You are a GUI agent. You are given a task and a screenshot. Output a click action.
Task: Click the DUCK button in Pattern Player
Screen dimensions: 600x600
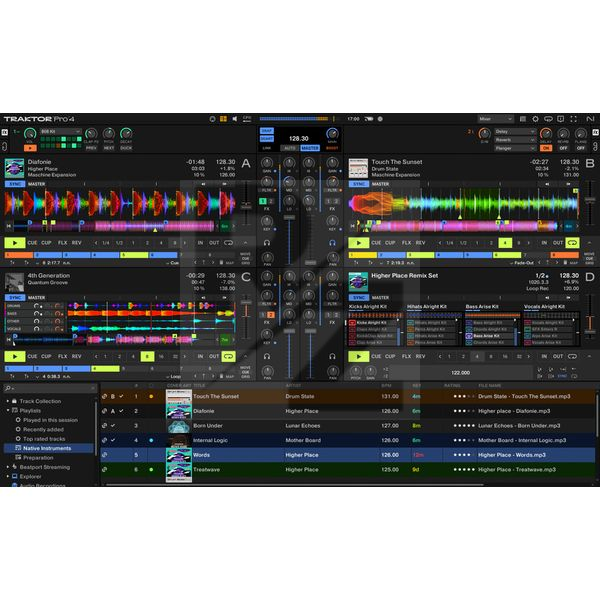[126, 148]
